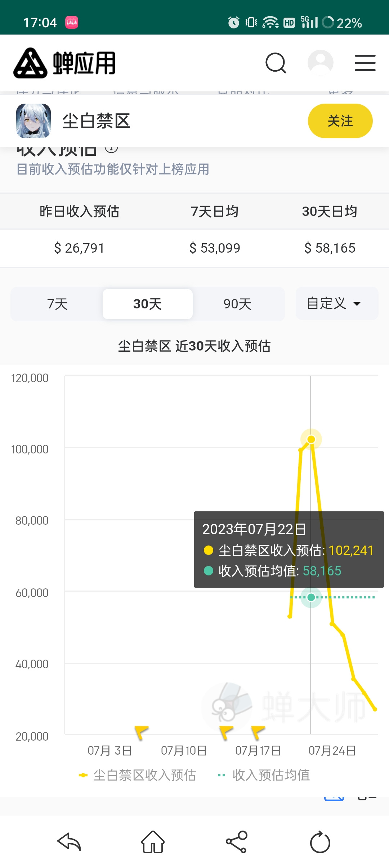Open the search magnifier icon
The height and width of the screenshot is (868, 389).
tap(276, 63)
